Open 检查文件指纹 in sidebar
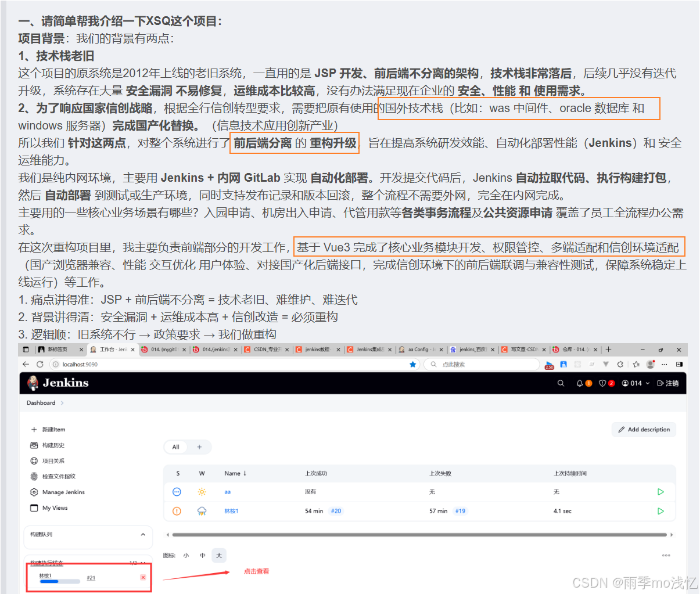700x594 pixels. click(x=53, y=477)
